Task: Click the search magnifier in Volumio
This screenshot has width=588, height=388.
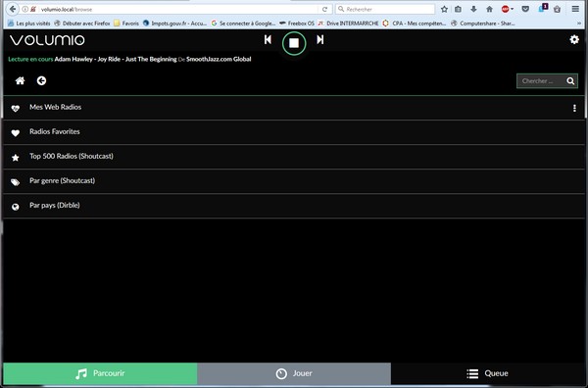Action: [x=570, y=81]
